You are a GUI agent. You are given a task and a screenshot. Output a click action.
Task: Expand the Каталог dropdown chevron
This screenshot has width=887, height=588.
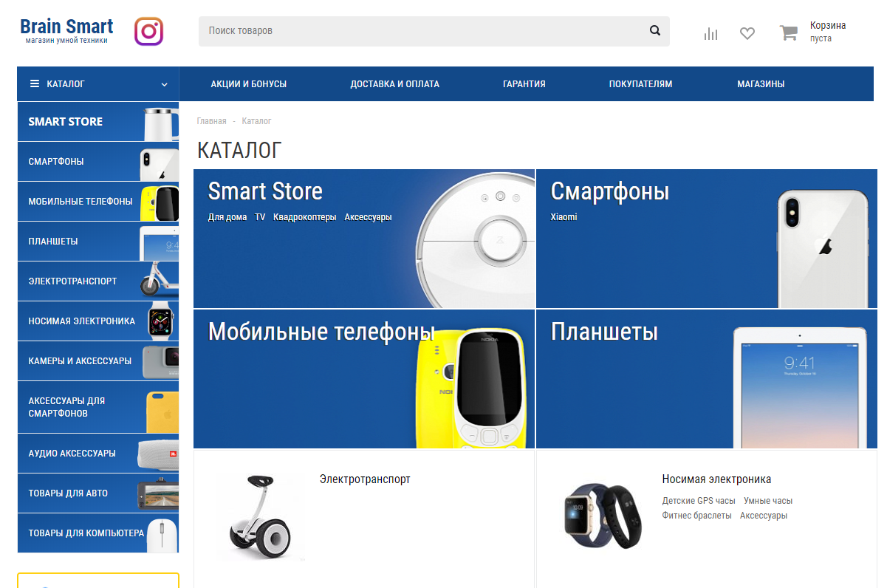164,84
